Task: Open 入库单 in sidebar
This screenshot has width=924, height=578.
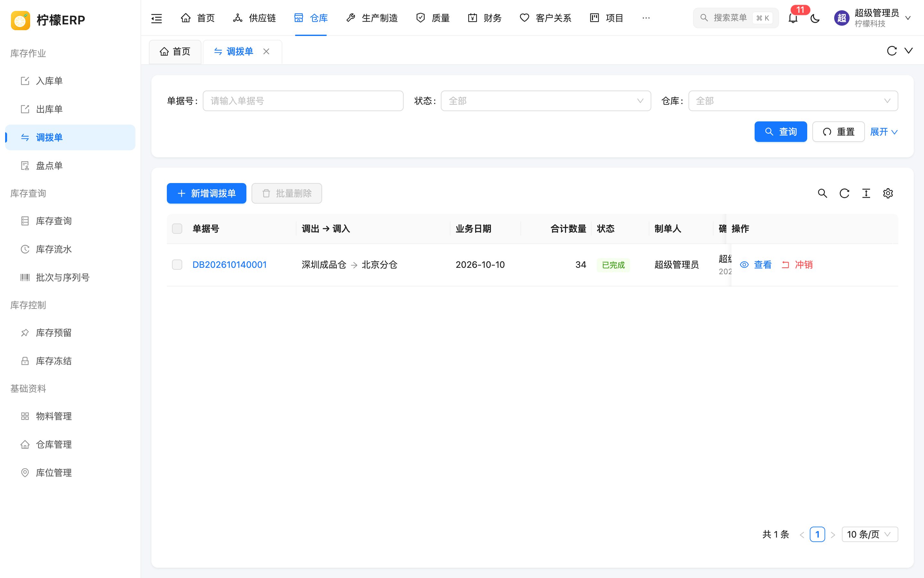Action: point(70,81)
